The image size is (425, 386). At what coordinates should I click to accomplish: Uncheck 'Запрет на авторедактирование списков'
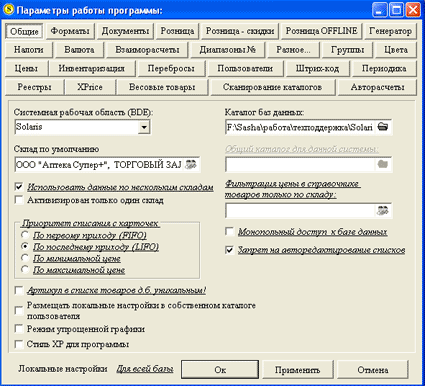pyautogui.click(x=230, y=250)
